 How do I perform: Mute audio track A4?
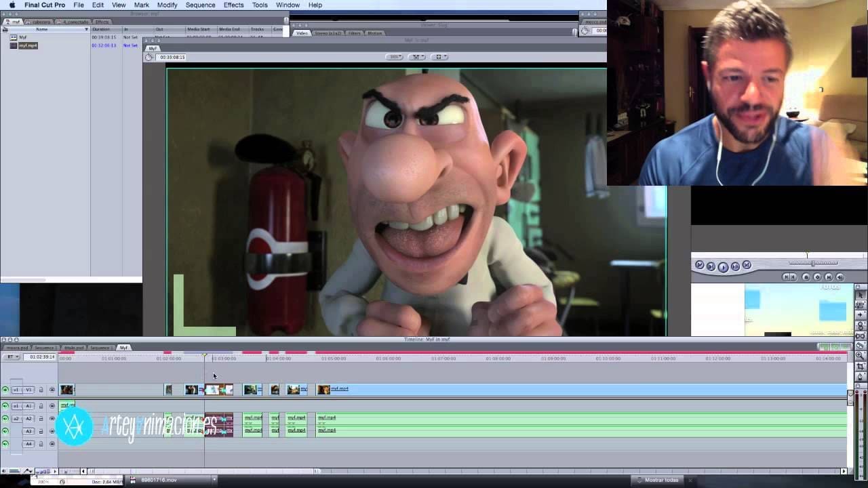5,443
